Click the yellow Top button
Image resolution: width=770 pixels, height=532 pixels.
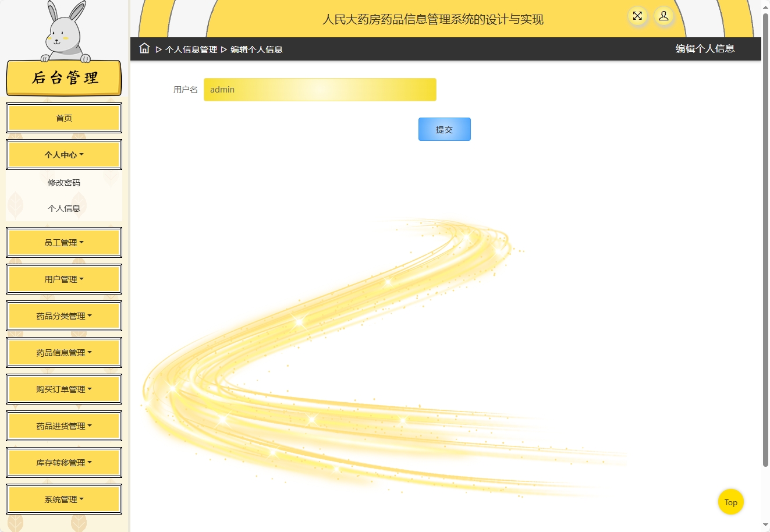click(x=731, y=502)
